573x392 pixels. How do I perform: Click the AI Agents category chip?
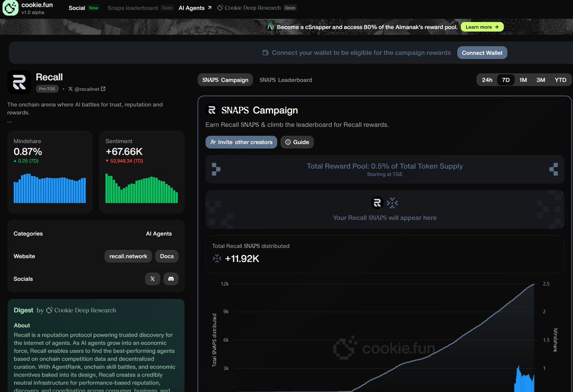tap(159, 233)
